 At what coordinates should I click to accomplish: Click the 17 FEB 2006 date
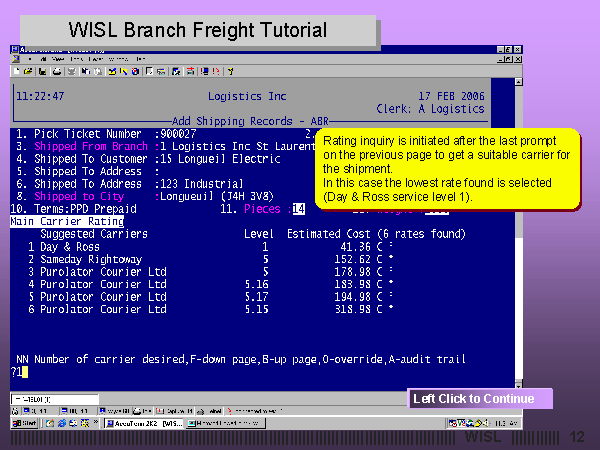[x=451, y=96]
